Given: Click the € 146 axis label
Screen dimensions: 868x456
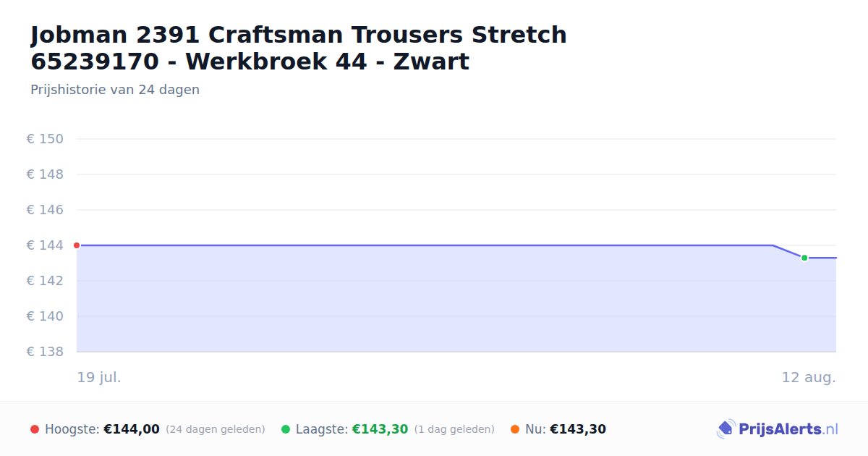Looking at the screenshot, I should 45,210.
